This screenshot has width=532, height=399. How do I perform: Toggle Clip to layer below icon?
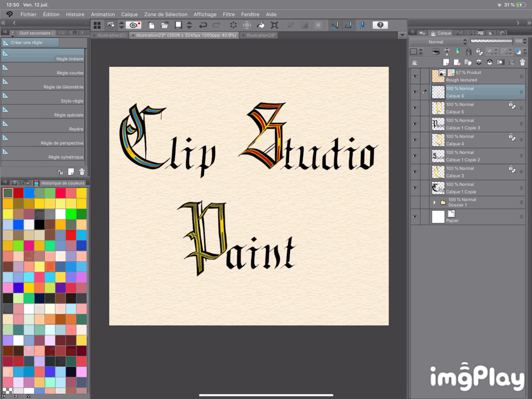coord(436,52)
